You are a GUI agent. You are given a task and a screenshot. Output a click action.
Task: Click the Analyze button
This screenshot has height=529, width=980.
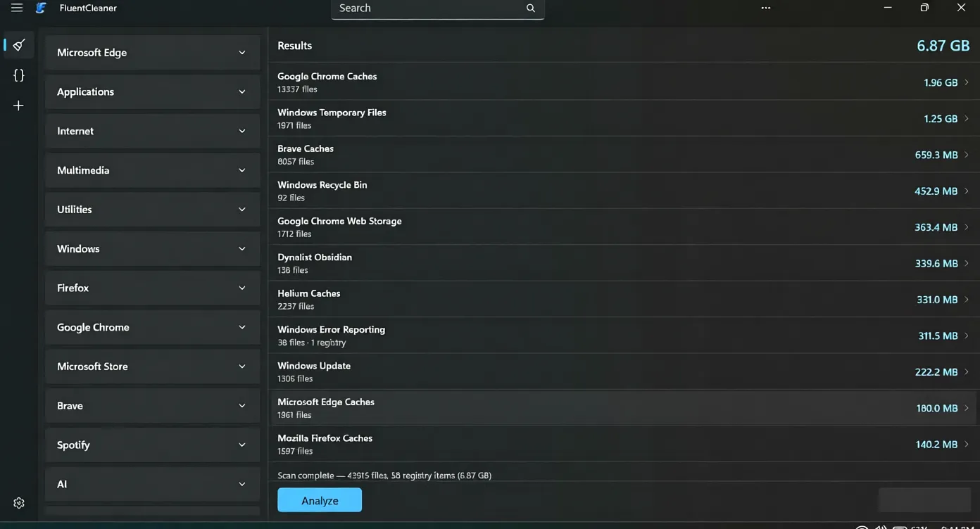coord(320,500)
